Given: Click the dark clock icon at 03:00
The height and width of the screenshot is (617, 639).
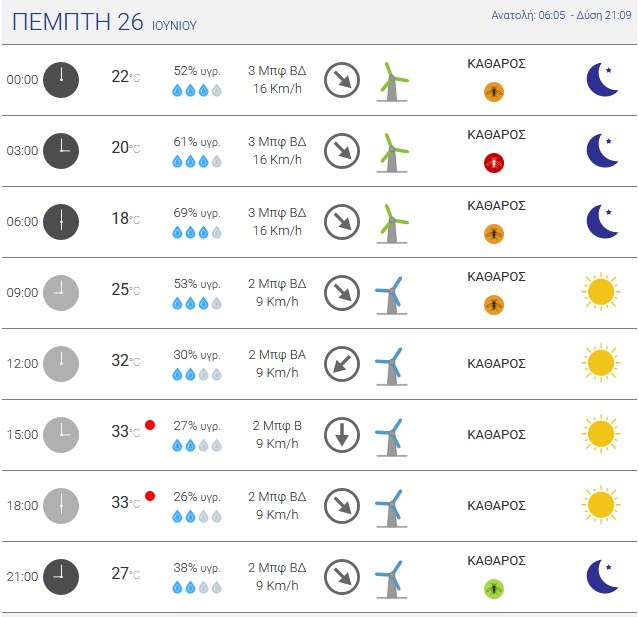Looking at the screenshot, I should coord(61,151).
